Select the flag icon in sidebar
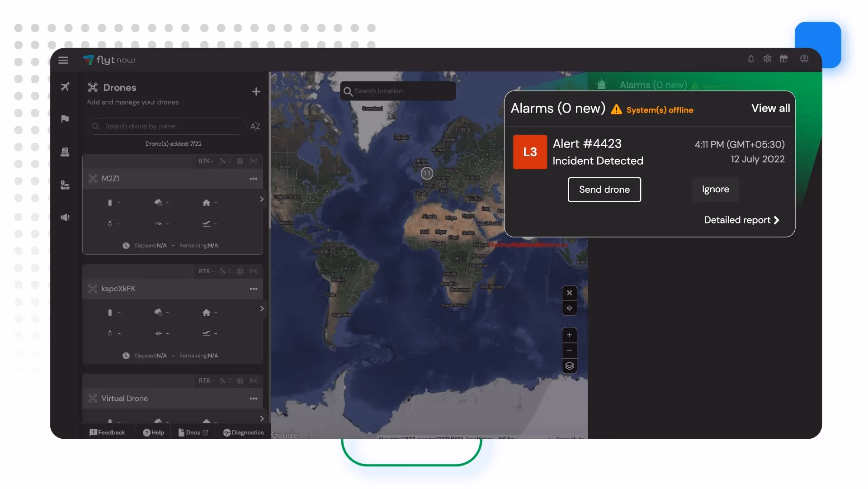 (x=65, y=119)
